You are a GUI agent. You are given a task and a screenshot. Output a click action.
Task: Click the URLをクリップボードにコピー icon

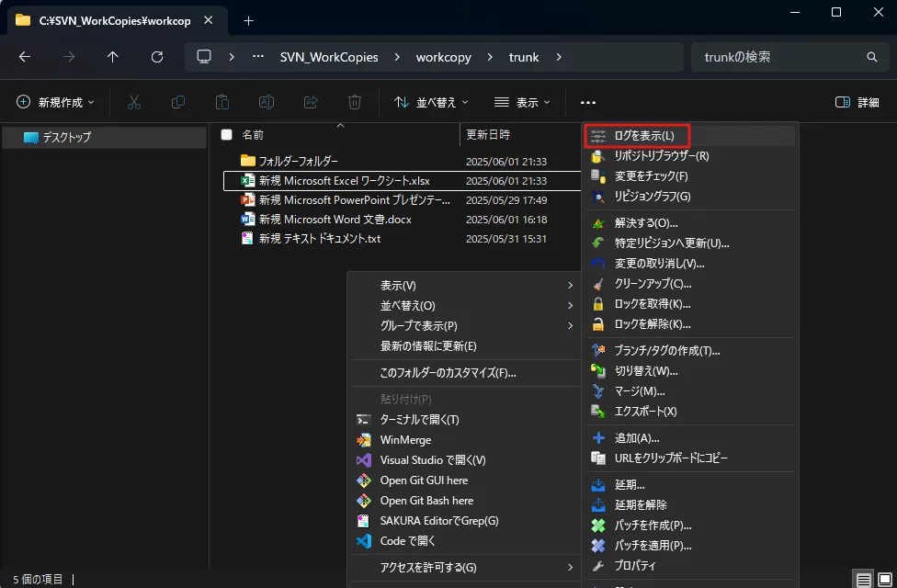(x=597, y=458)
